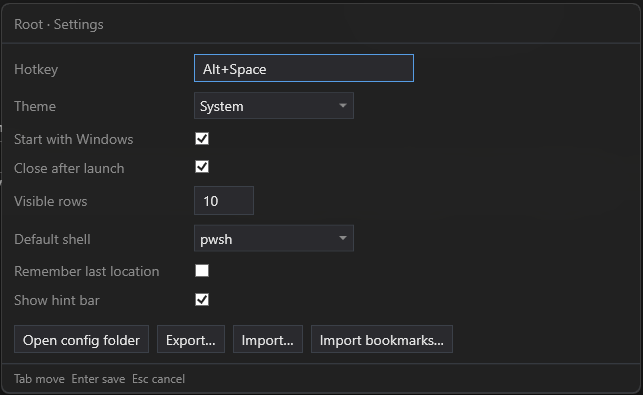Click the Visible rows label

(50, 201)
